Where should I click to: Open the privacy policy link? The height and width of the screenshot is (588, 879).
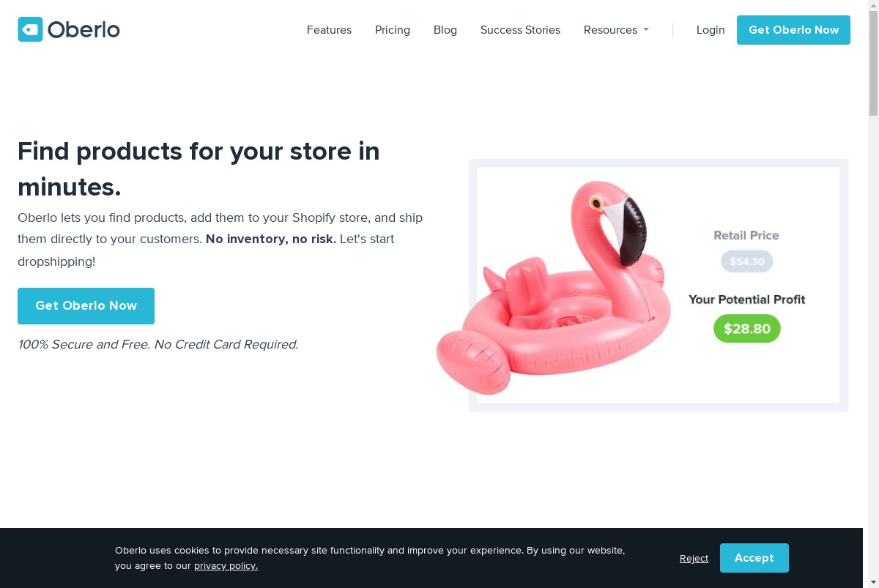[226, 566]
